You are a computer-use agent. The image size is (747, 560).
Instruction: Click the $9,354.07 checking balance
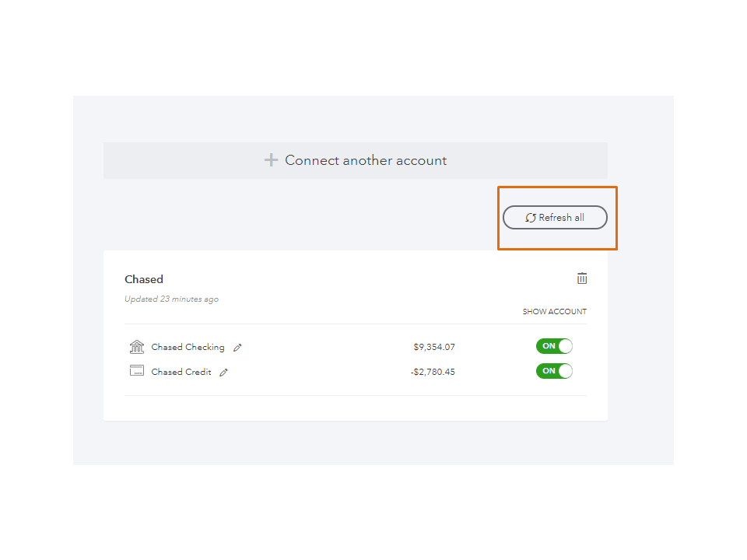point(434,347)
